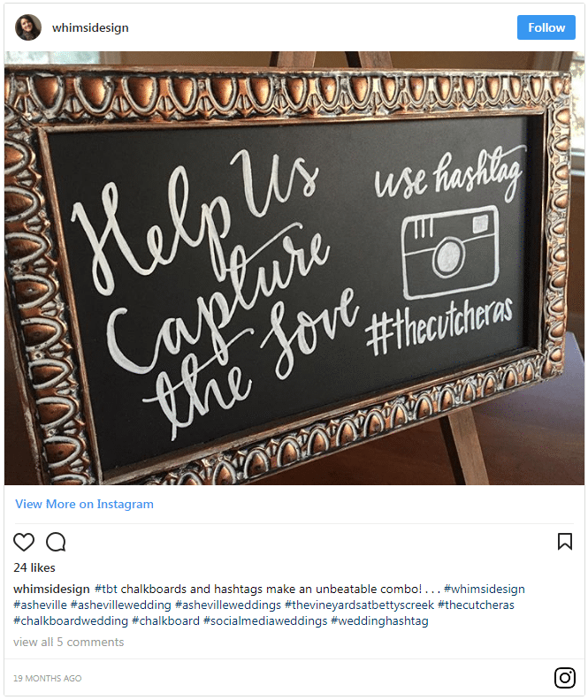This screenshot has height=700, width=588.
Task: Open the #socialmediaweddings hashtag
Action: pyautogui.click(x=265, y=621)
